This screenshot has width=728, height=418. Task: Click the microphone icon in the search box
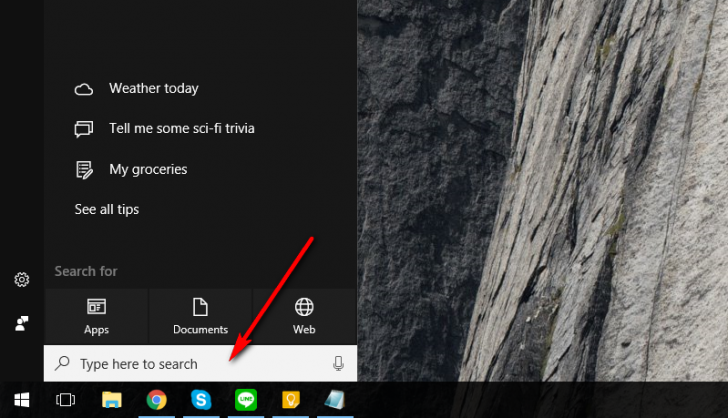pyautogui.click(x=338, y=364)
